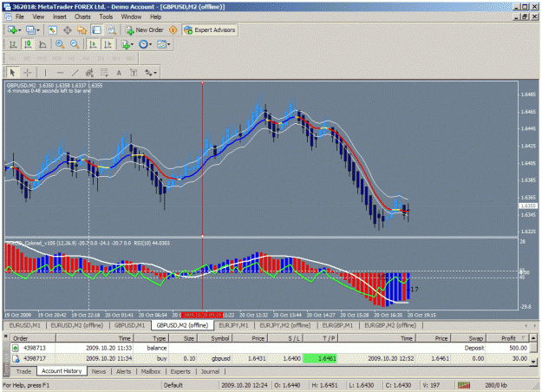Switch to the EURGBP,M2 (offline) chart tab

pos(390,325)
